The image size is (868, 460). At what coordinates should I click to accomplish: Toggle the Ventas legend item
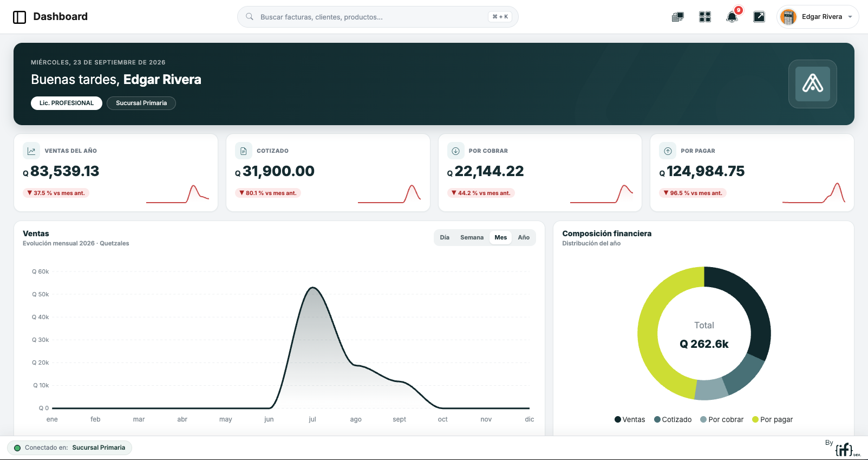(x=630, y=419)
